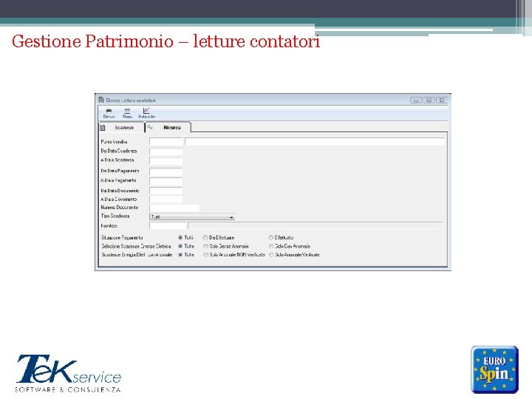Focus the Da Data Documento field
This screenshot has height=399, width=532.
click(x=166, y=191)
